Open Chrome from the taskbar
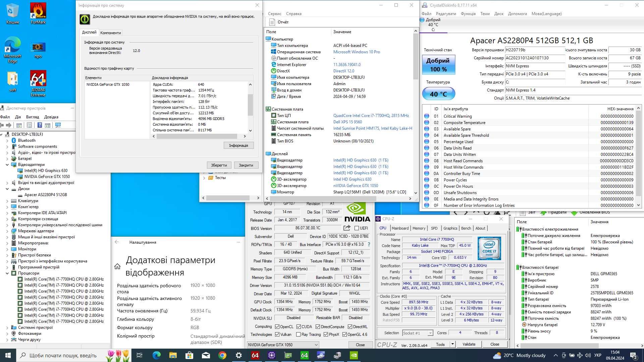 point(222,355)
